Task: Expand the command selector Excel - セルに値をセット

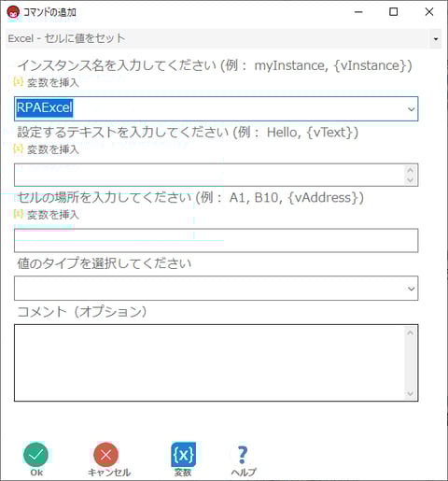Action: [x=436, y=38]
